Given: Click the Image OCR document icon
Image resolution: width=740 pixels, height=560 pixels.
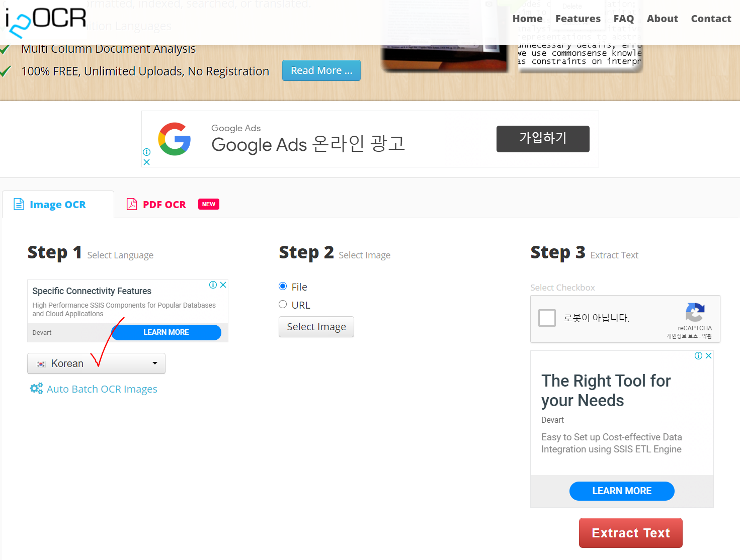Looking at the screenshot, I should point(19,204).
